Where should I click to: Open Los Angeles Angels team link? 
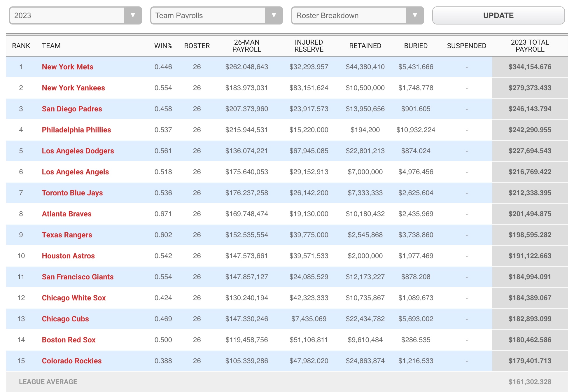[x=75, y=172]
